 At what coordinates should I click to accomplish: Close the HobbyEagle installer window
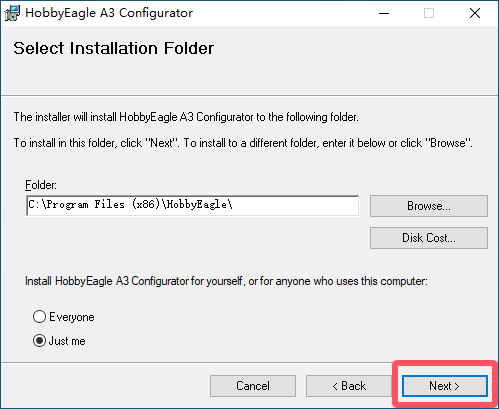tap(475, 13)
